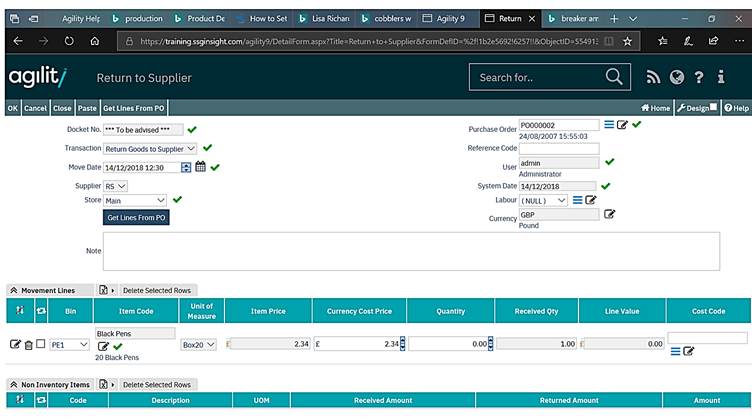Click Delete Selected Rows for Movement Lines

(x=158, y=290)
